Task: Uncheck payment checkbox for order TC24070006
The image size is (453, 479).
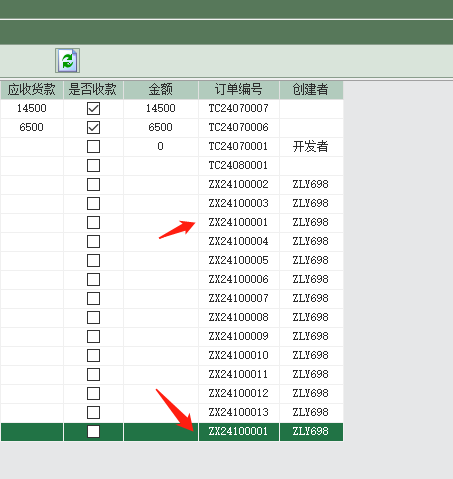Action: (93, 127)
